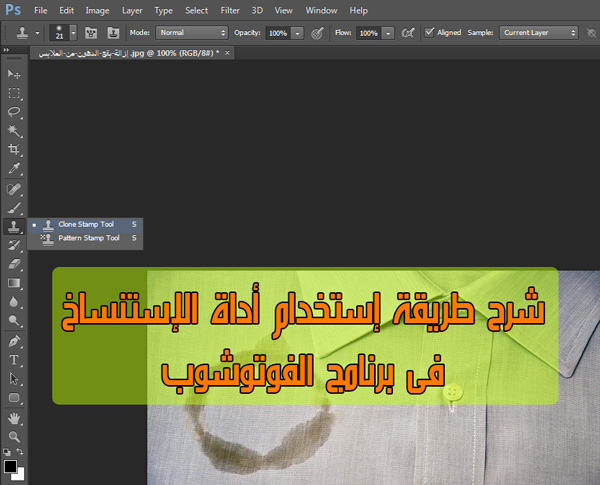
Task: Open the Opacity slider dropdown arrow
Action: (x=297, y=33)
